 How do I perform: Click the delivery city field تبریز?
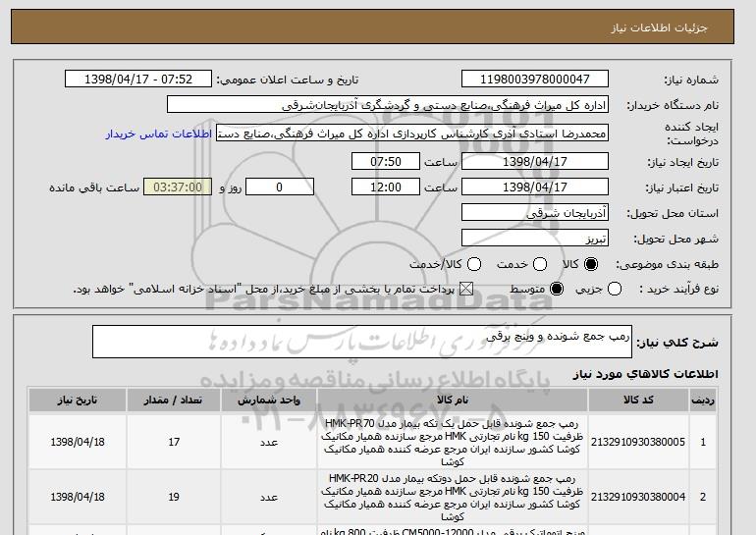pyautogui.click(x=535, y=239)
